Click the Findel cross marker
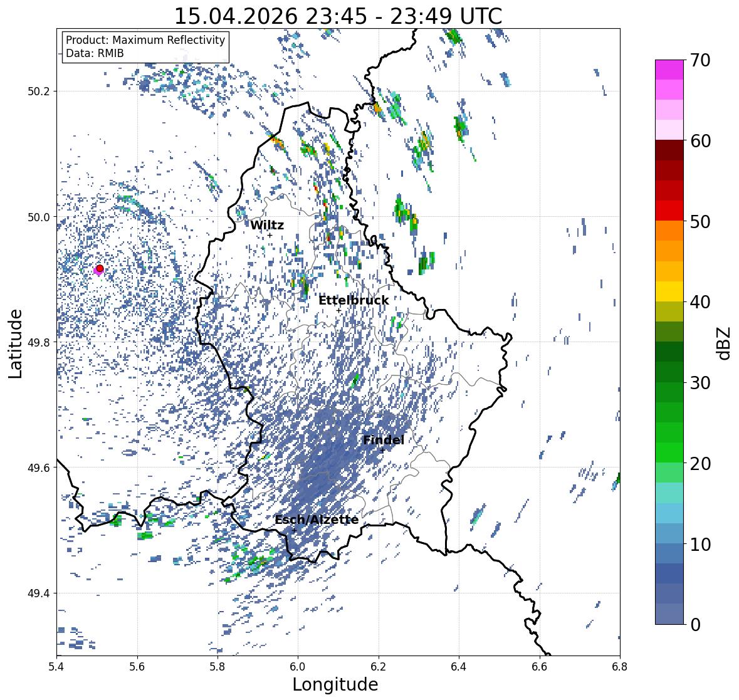739x700 pixels. [x=383, y=451]
